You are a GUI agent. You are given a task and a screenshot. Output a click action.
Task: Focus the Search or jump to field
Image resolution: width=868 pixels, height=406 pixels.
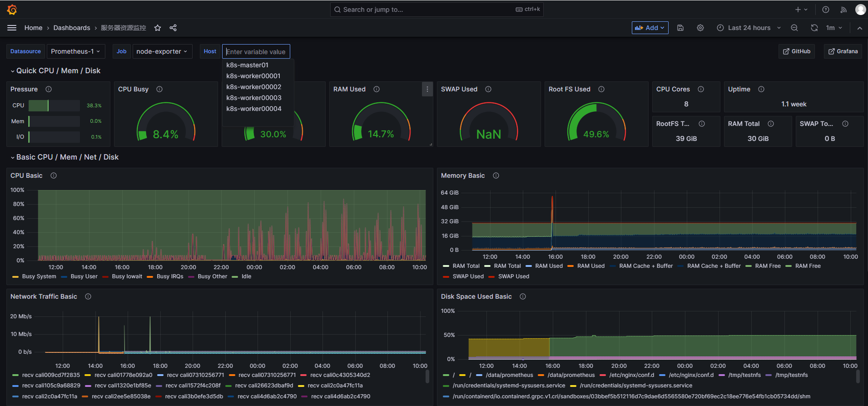tap(436, 10)
